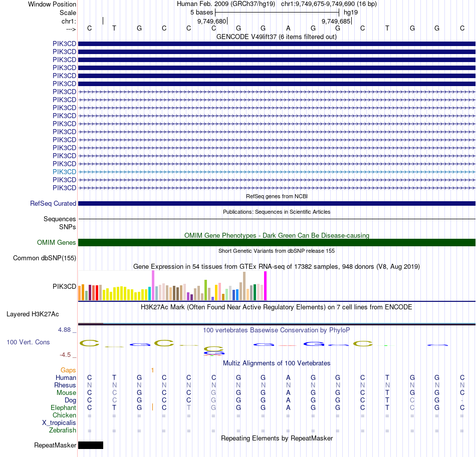
Task: Click the black RepeatMasker element block
Action: (x=91, y=445)
